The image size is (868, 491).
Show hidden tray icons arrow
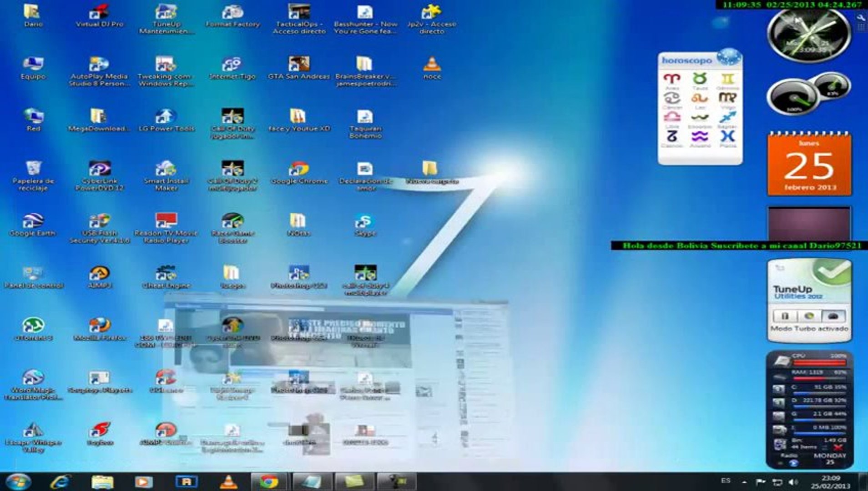coord(744,482)
